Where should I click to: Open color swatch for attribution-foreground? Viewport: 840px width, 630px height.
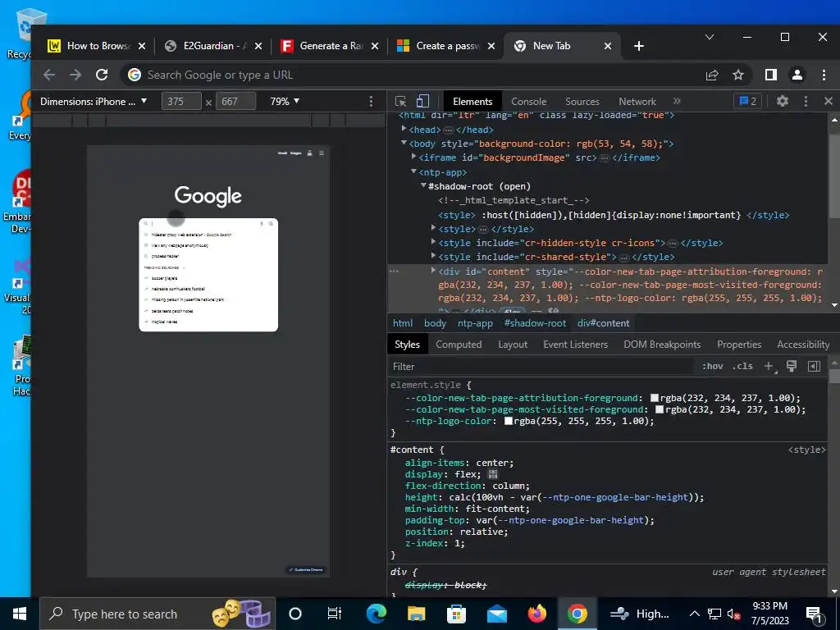click(654, 398)
